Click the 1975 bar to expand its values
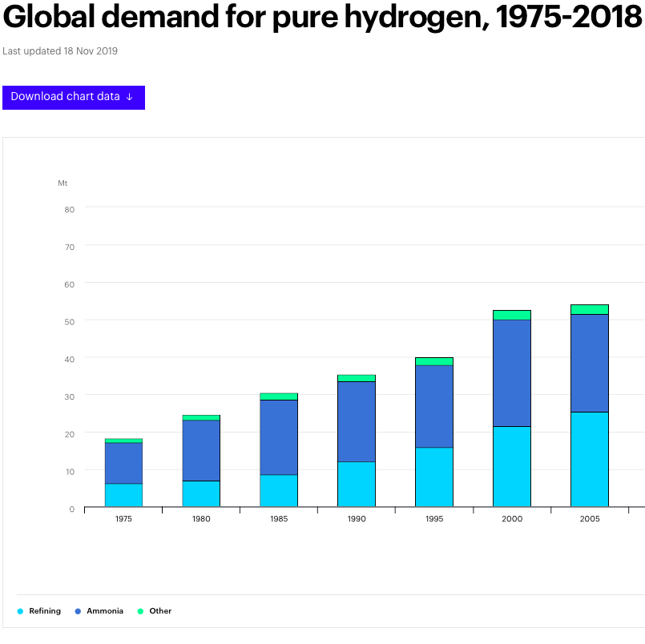Viewport: 645px width, 644px height. [123, 473]
